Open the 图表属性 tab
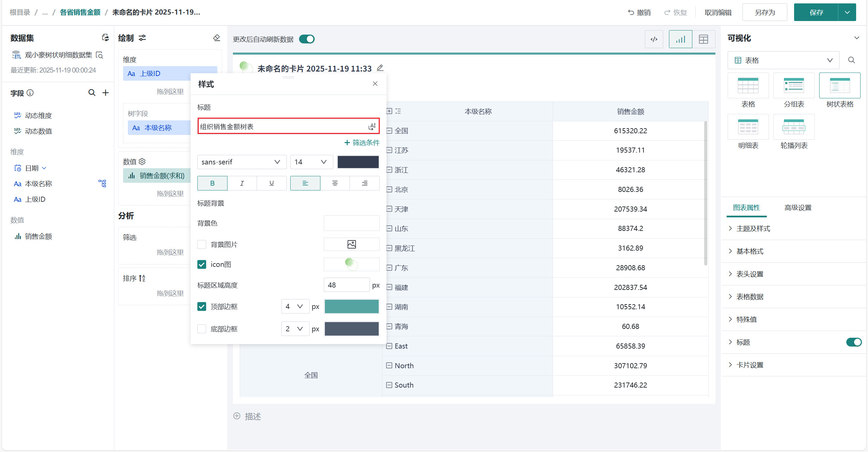868x452 pixels. pos(746,208)
